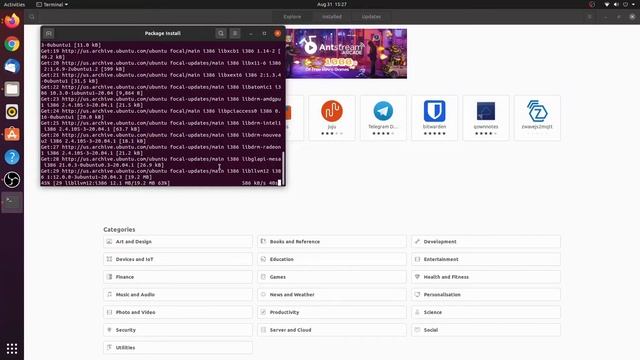This screenshot has height=360, width=640.
Task: Open Health and Fitness category
Action: point(486,277)
